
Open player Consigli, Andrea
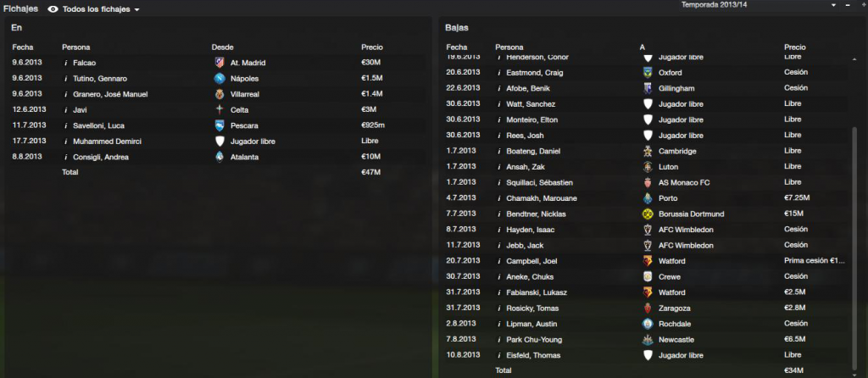click(x=101, y=157)
